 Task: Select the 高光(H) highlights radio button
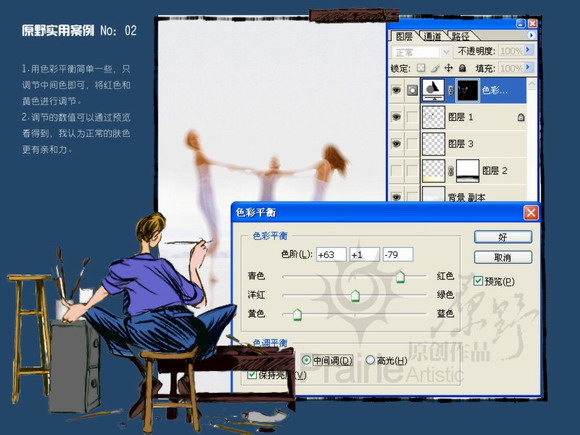click(370, 360)
